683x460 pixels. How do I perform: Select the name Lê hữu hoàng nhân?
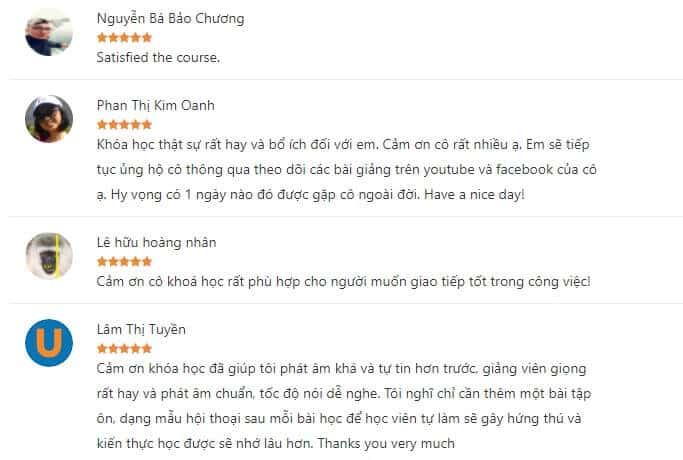[156, 243]
